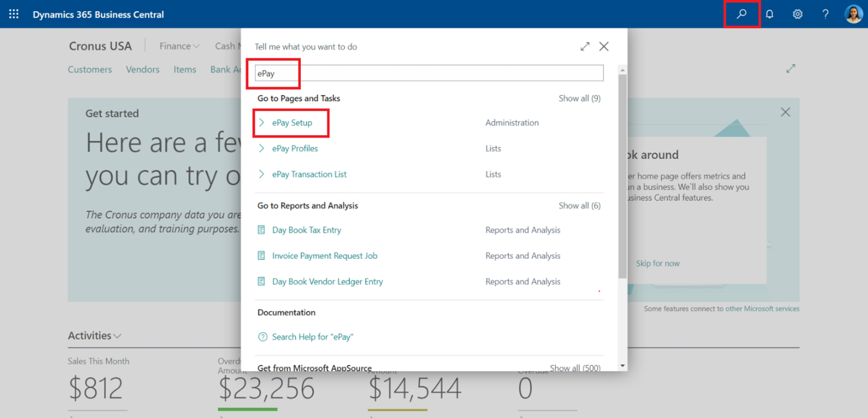Open the notifications bell

(770, 14)
